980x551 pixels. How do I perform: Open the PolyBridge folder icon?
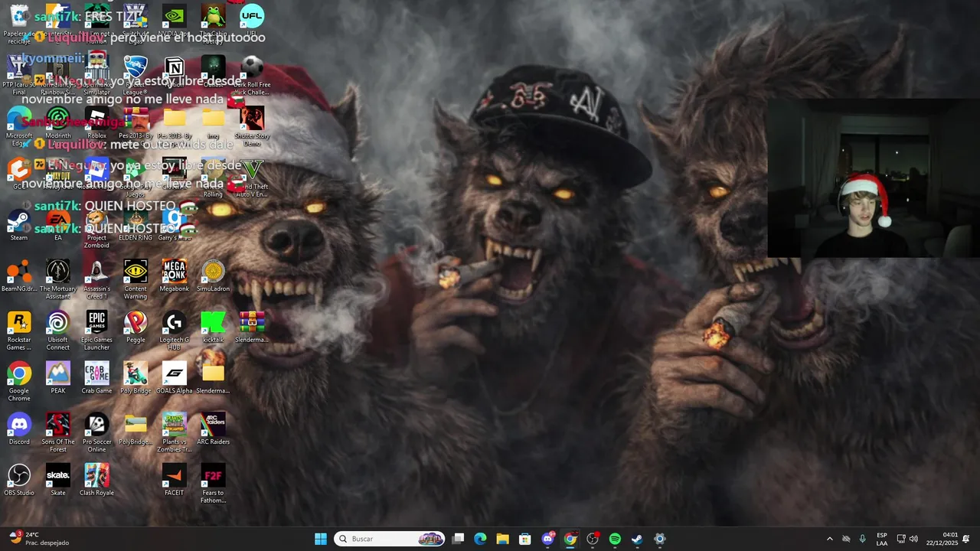pos(136,429)
